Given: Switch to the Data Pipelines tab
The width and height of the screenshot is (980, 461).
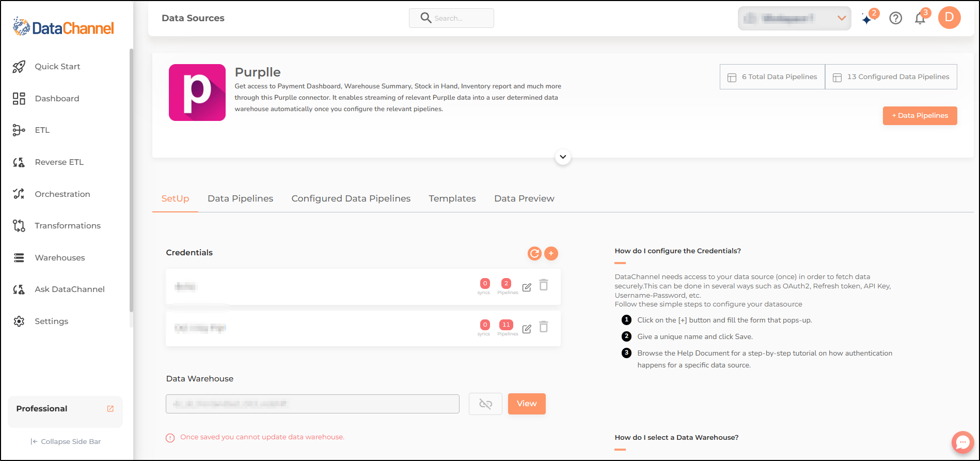Looking at the screenshot, I should click(240, 198).
